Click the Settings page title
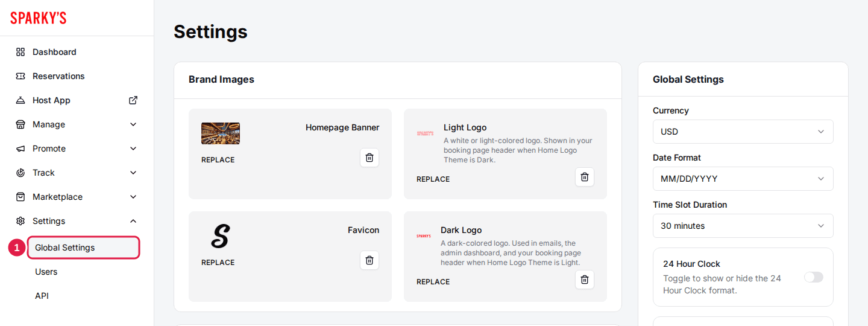The width and height of the screenshot is (868, 326). [210, 31]
